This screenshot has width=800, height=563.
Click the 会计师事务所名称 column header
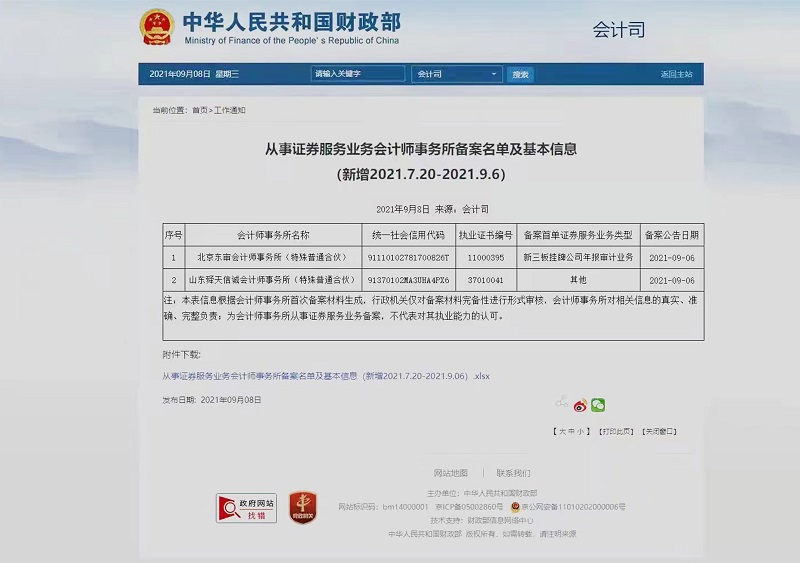pyautogui.click(x=273, y=235)
